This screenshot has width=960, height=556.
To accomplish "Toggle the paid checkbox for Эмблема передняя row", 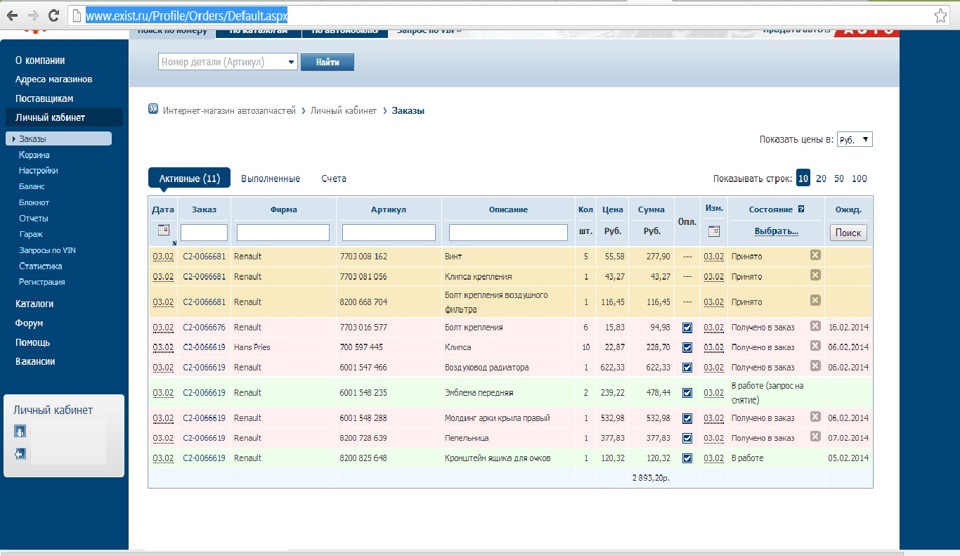I will [x=687, y=393].
